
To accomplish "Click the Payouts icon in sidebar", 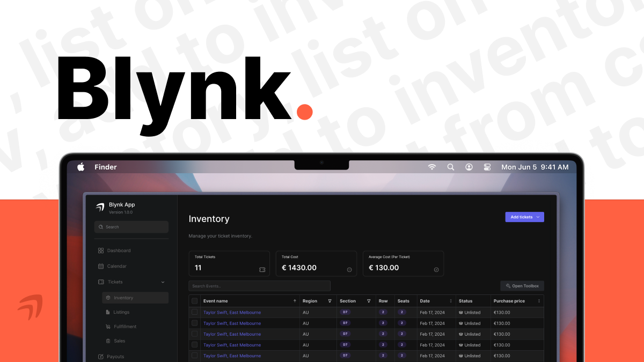I will pos(101,357).
